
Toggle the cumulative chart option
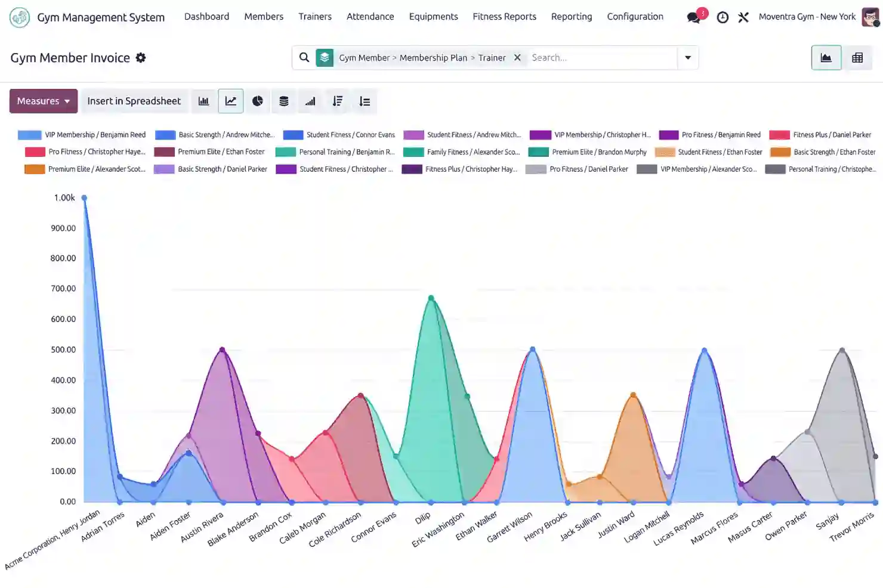[311, 101]
